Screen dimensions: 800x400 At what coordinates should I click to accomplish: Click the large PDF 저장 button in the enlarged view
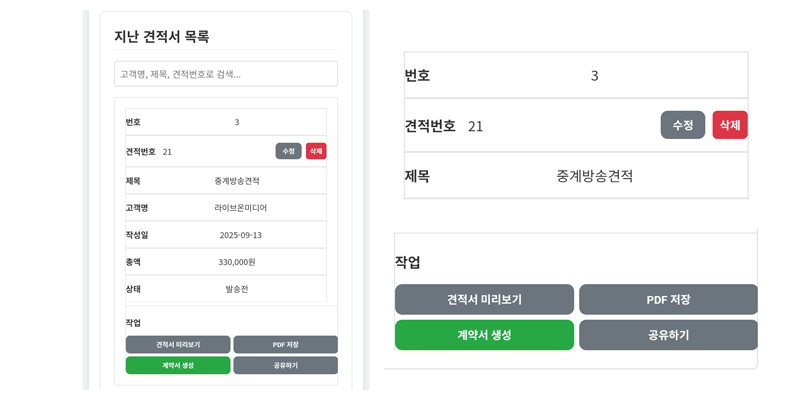click(x=668, y=299)
